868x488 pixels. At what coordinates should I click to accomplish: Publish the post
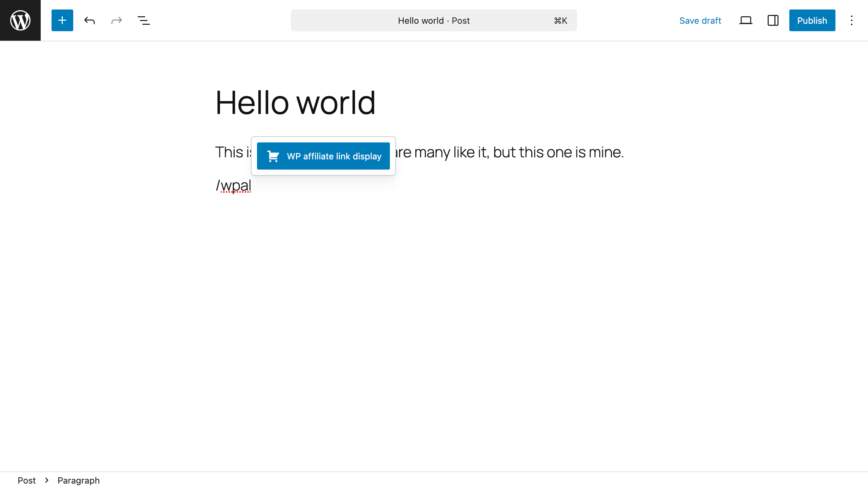(812, 20)
